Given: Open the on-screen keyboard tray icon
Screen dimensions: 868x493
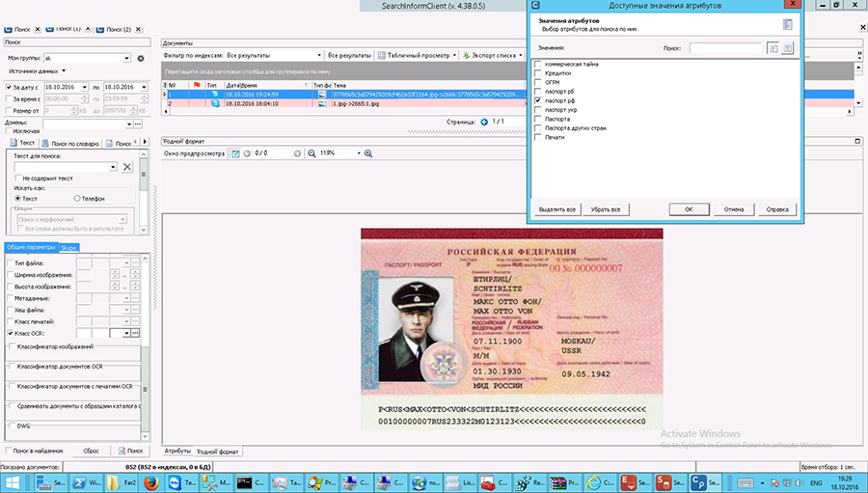Looking at the screenshot, I should [746, 483].
